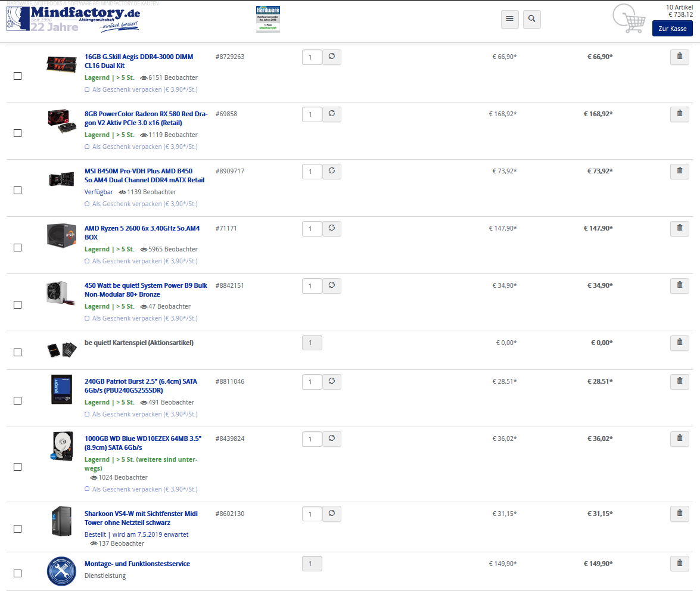Select the AMD Ryzen 5 2600 checkbox
Image resolution: width=700 pixels, height=594 pixels.
[x=17, y=247]
